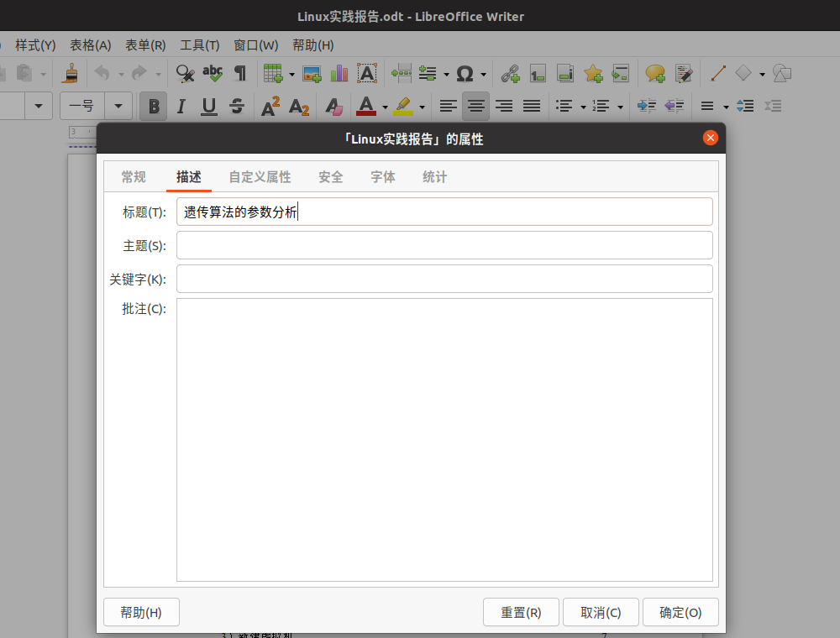Screen dimensions: 840x638
Task: Toggle Track Changes recording icon
Action: (x=684, y=74)
